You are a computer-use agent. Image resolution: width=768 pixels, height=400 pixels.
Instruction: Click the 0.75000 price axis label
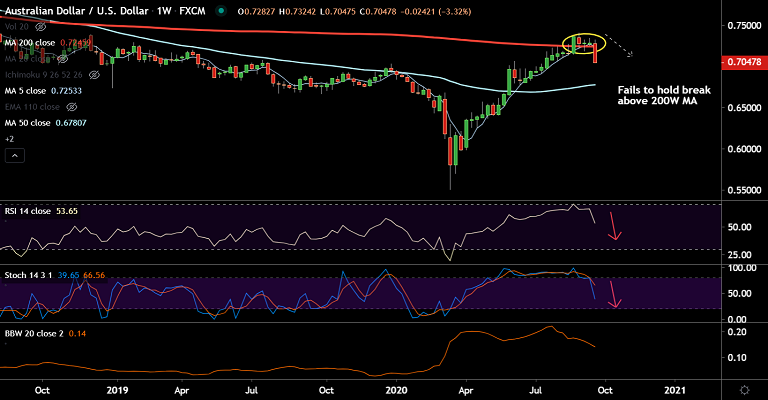coord(744,25)
